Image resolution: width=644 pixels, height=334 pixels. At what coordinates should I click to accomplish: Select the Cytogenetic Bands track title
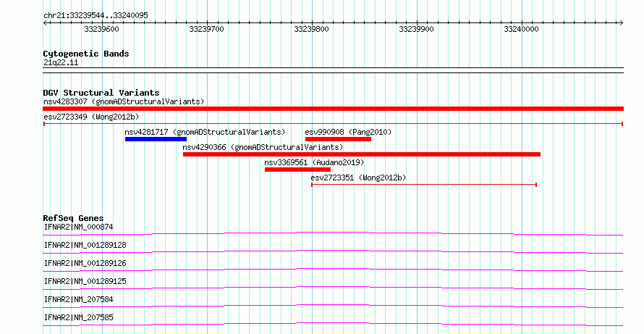tap(86, 54)
